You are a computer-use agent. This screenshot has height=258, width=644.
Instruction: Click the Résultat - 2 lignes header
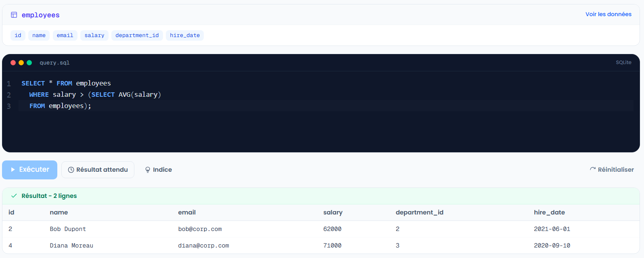[49, 196]
